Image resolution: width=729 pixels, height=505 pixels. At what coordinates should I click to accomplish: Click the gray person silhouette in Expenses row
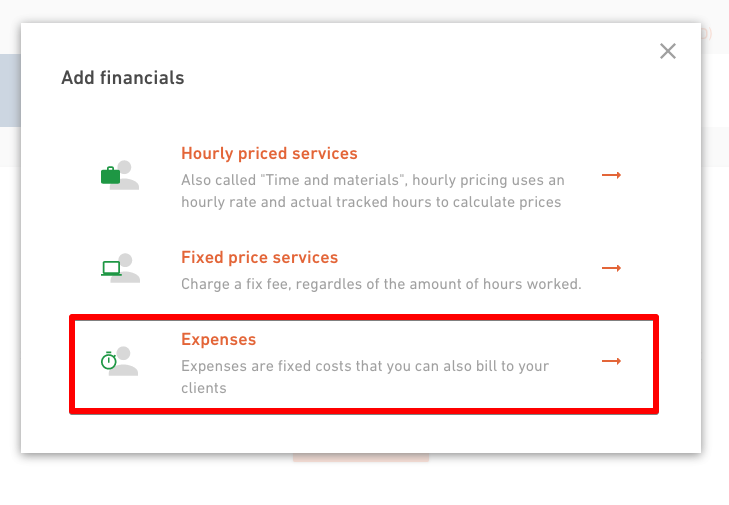(x=124, y=361)
